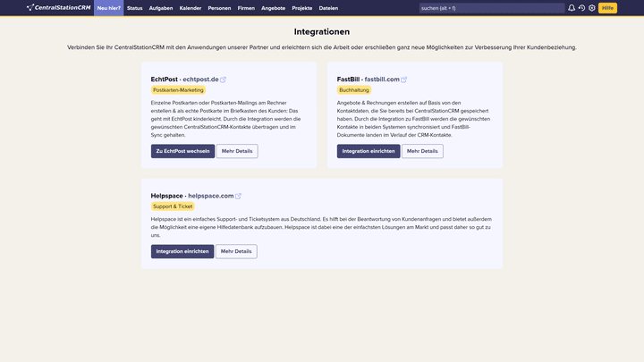
Task: Open the notifications bell icon
Action: coord(572,8)
